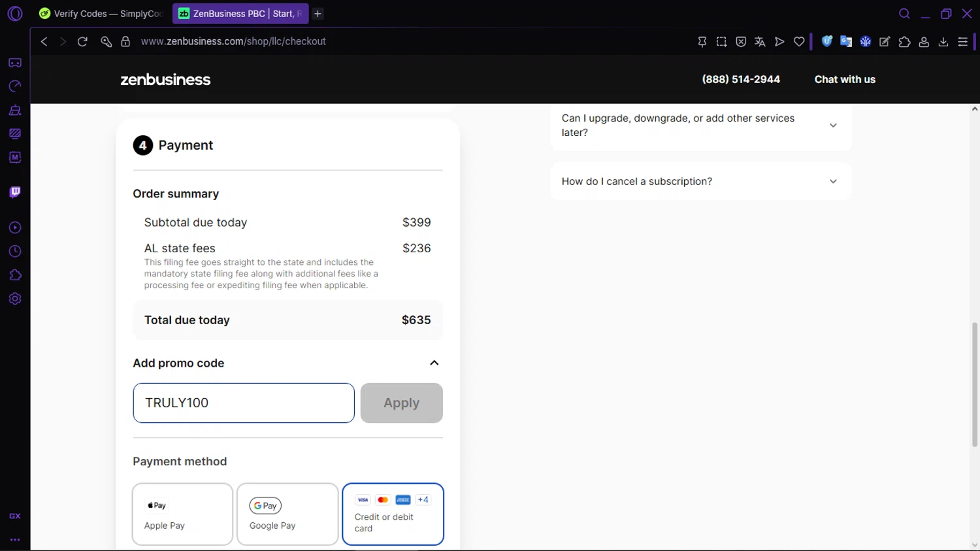Call the (888) 514-2944 phone link

pyautogui.click(x=741, y=79)
